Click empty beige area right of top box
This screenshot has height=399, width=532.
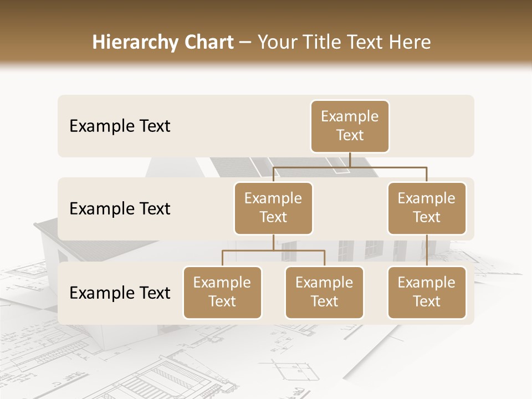point(432,126)
